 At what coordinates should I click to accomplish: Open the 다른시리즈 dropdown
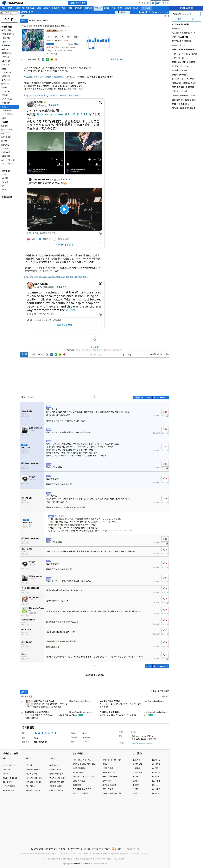(122, 12)
